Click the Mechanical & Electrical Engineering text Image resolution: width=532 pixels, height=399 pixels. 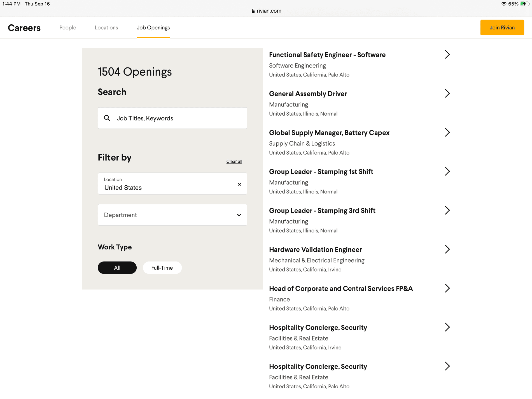click(317, 260)
